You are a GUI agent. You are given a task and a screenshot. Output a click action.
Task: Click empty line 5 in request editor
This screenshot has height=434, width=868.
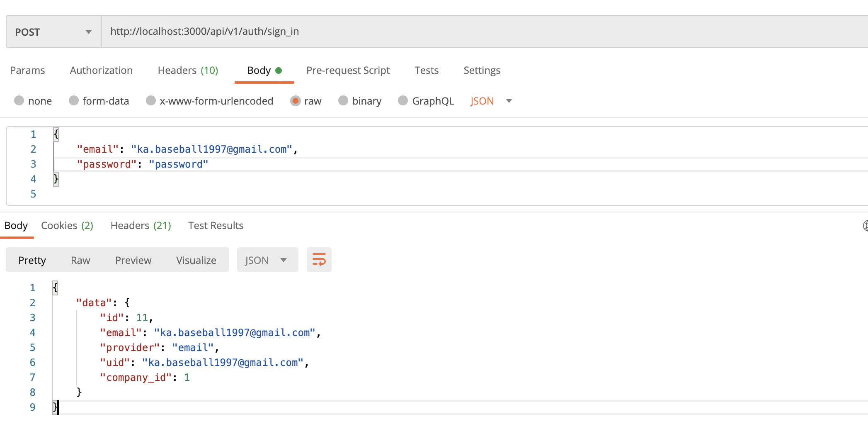tap(460, 194)
